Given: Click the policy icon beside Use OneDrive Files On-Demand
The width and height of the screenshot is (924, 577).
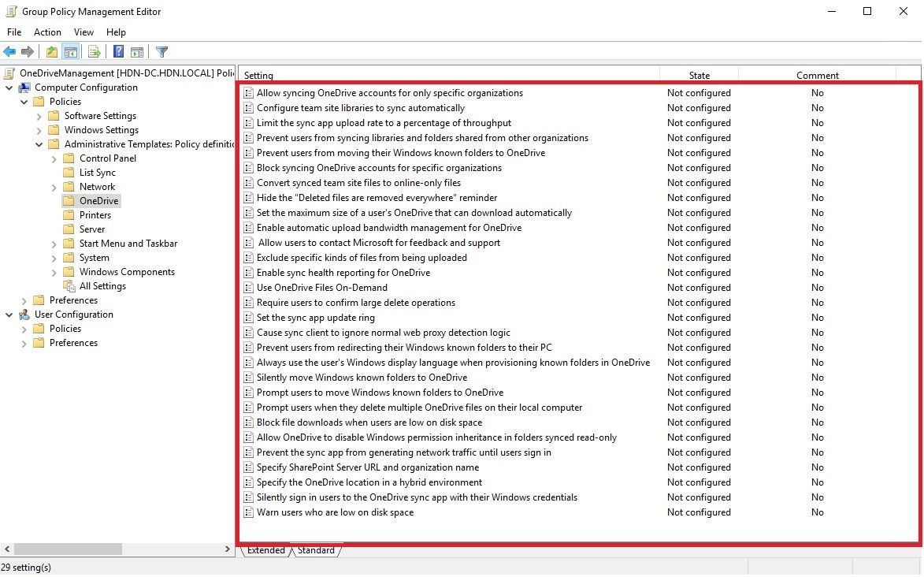Looking at the screenshot, I should [x=249, y=288].
